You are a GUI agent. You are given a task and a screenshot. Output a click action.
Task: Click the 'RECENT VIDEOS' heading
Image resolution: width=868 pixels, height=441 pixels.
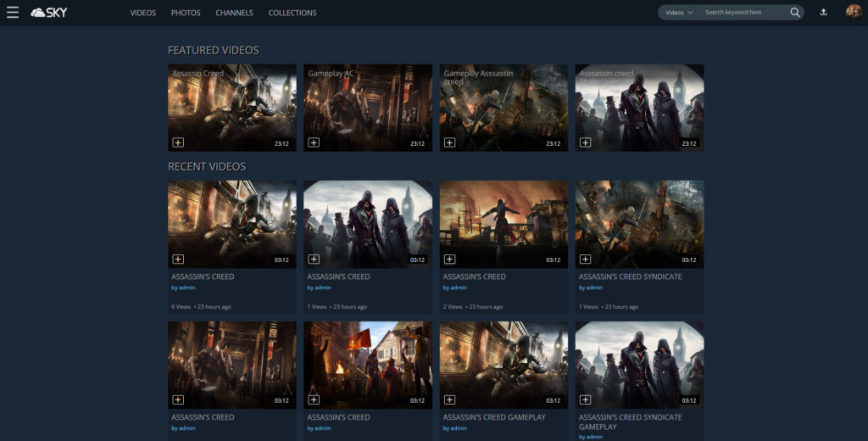207,167
